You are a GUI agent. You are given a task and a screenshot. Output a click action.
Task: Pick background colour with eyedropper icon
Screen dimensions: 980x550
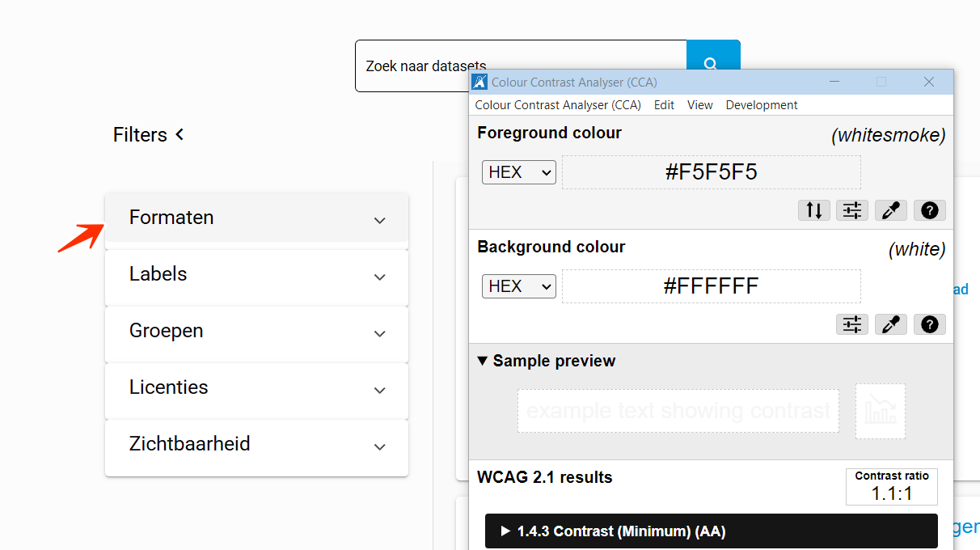point(890,324)
